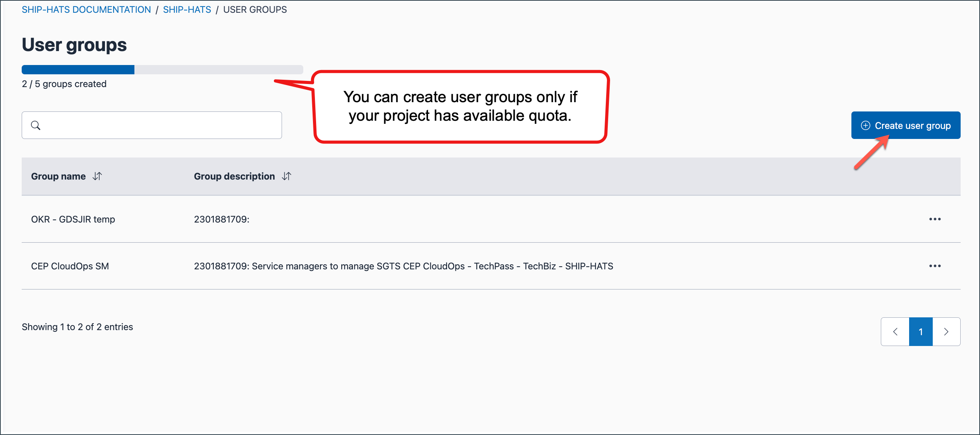Click Create user group button
Viewport: 980px width, 435px height.
tap(906, 125)
